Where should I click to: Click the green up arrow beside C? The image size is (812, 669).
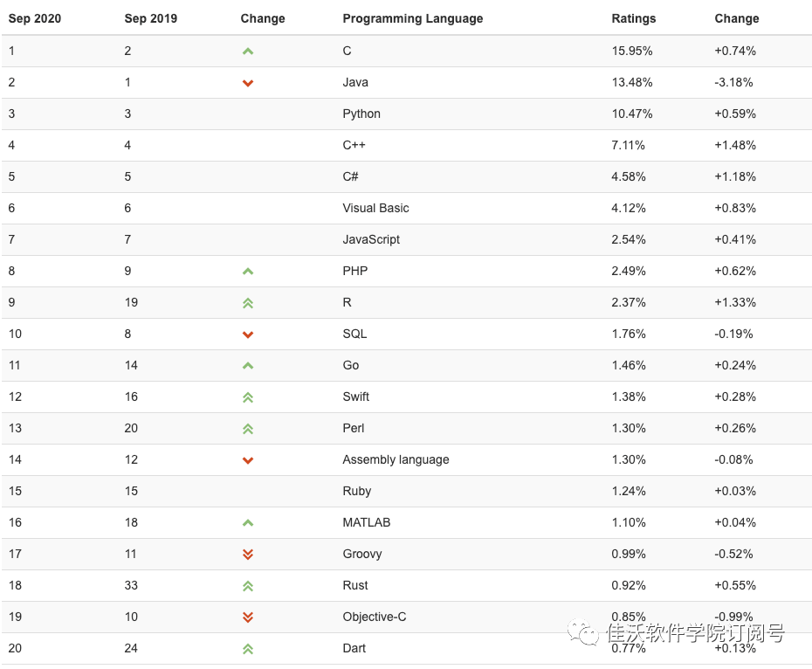coord(248,52)
